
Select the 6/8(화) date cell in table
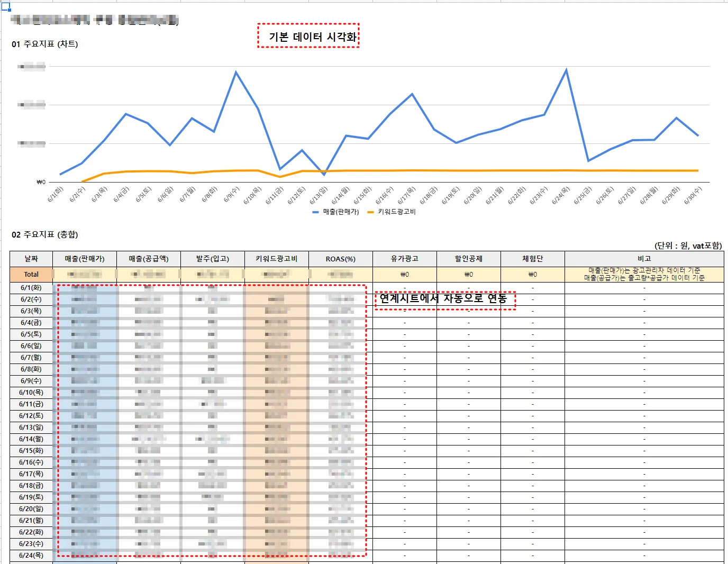pos(31,369)
